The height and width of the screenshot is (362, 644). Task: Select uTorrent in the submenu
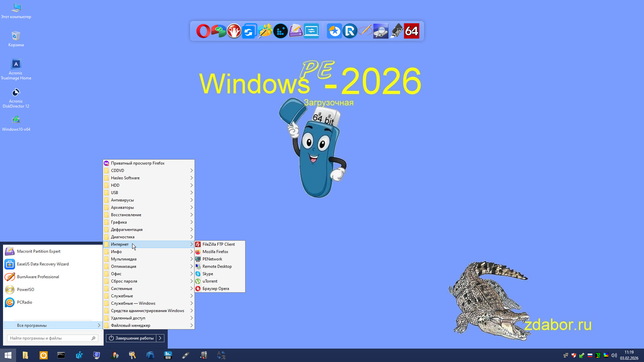210,281
